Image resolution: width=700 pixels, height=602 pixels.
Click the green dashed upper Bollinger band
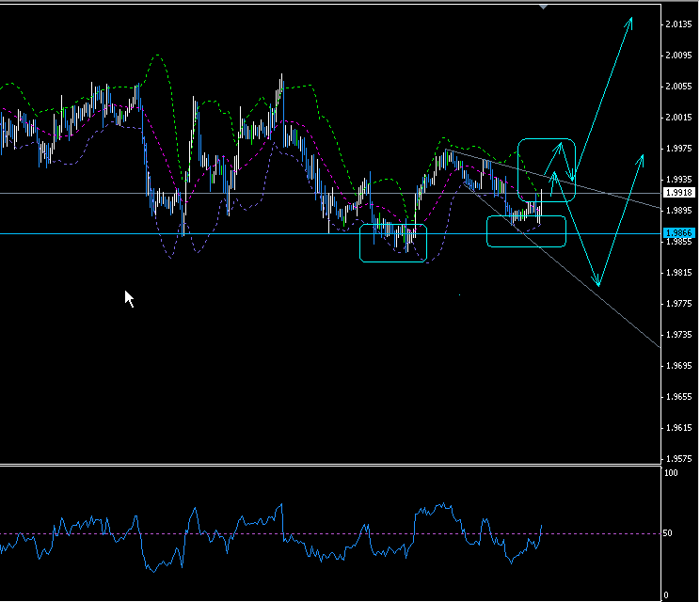tap(303, 87)
